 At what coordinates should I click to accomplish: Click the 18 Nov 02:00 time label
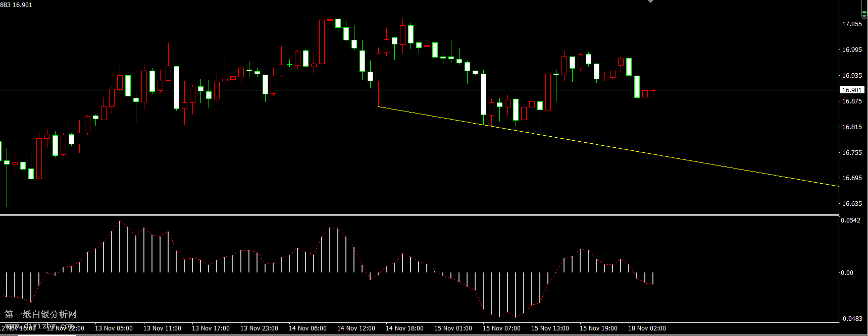point(647,328)
